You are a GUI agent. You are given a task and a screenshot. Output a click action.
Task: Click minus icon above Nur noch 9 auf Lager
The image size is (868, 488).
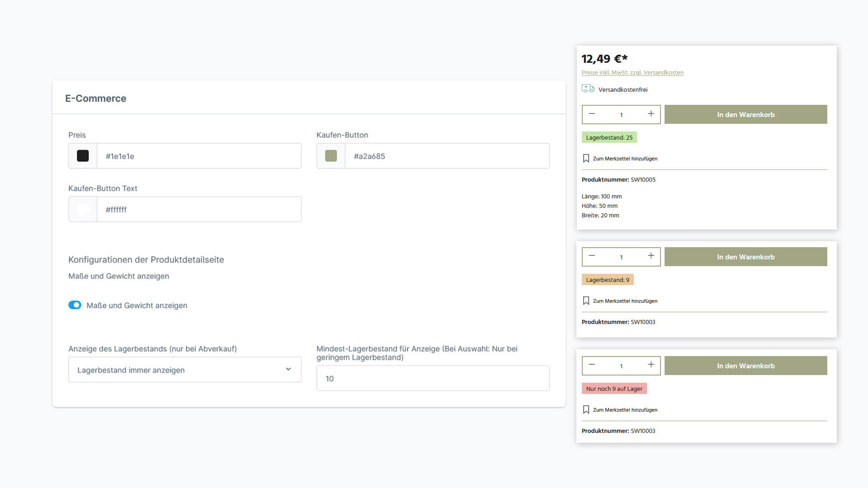(x=592, y=365)
